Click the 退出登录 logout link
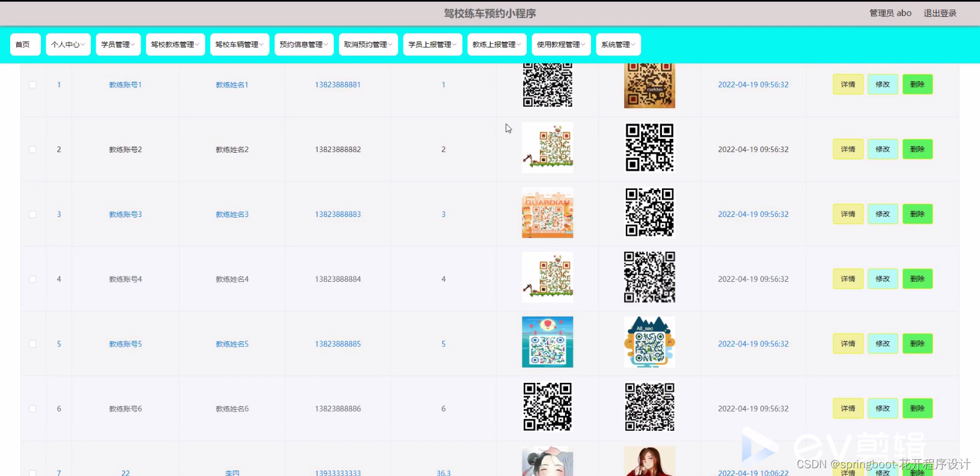980x476 pixels. (x=940, y=13)
